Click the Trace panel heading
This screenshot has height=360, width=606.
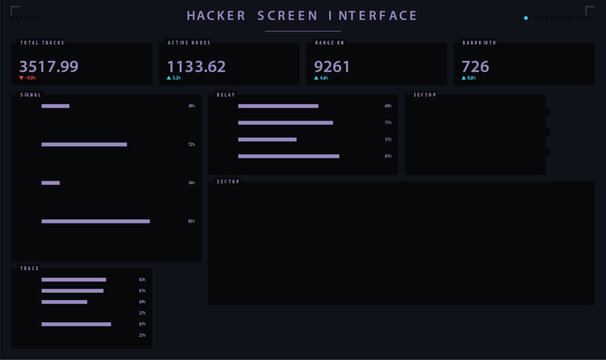click(29, 268)
